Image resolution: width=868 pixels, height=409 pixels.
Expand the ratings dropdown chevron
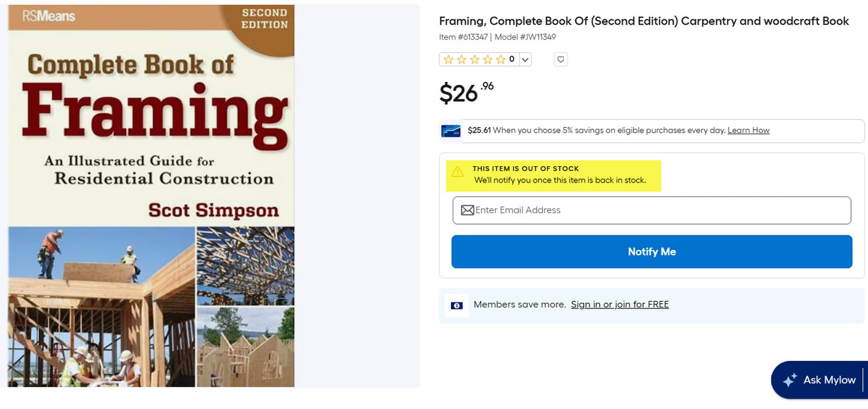coord(525,59)
